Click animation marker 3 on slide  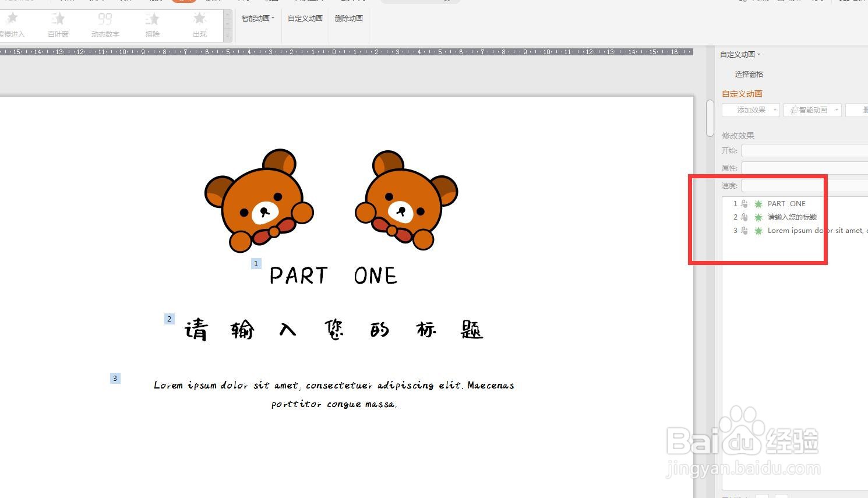click(x=115, y=379)
